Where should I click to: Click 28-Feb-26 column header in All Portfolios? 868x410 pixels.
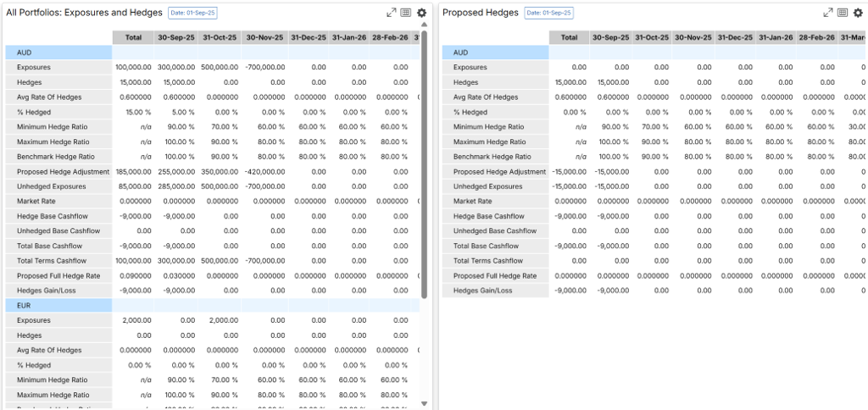pyautogui.click(x=390, y=37)
